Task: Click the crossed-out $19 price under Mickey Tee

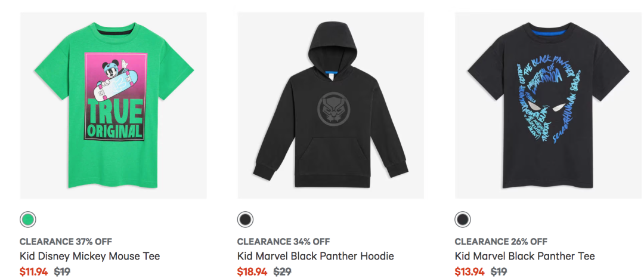Action: pyautogui.click(x=63, y=271)
